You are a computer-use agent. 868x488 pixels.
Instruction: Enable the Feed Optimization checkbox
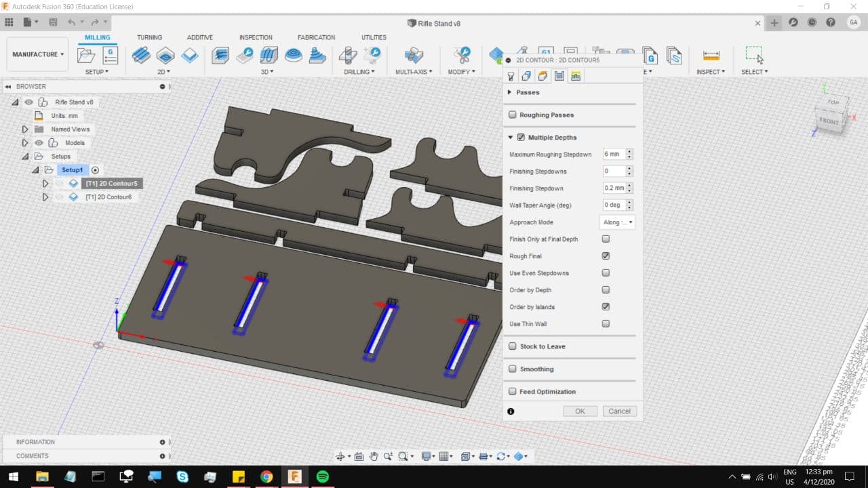(x=513, y=392)
